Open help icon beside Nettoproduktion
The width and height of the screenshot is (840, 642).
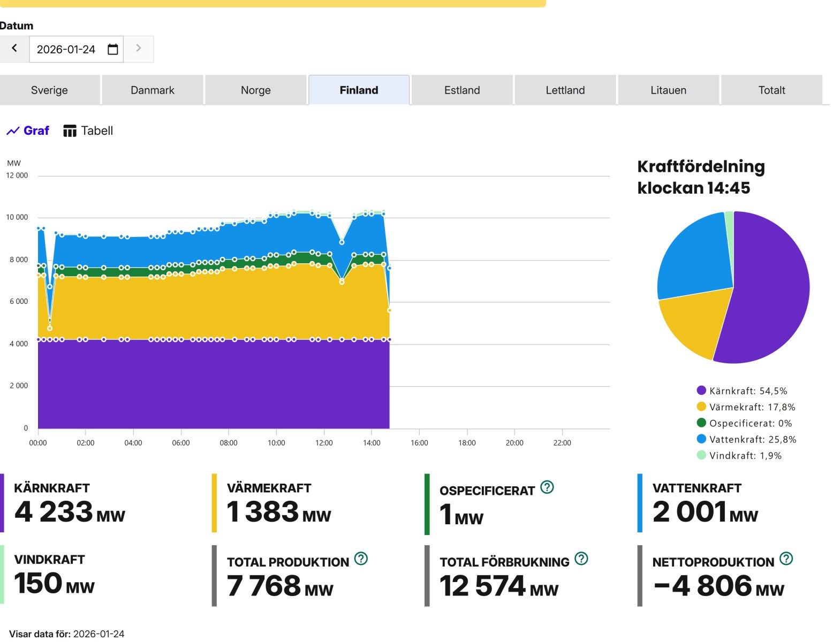click(x=786, y=559)
